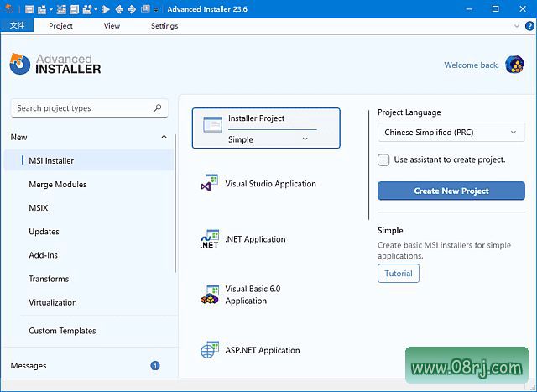The width and height of the screenshot is (537, 392).
Task: Click the Project Language label
Action: pyautogui.click(x=409, y=112)
